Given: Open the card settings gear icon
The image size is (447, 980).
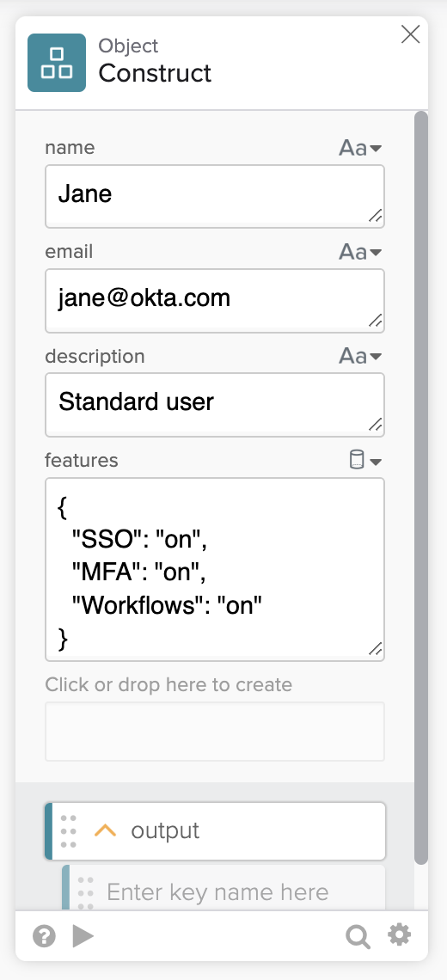Looking at the screenshot, I should tap(400, 935).
